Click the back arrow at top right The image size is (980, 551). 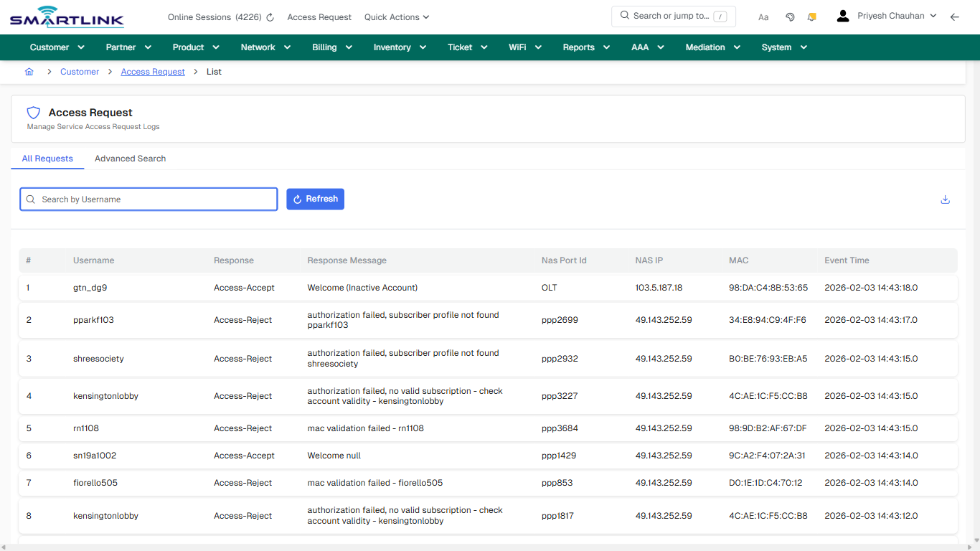(955, 17)
